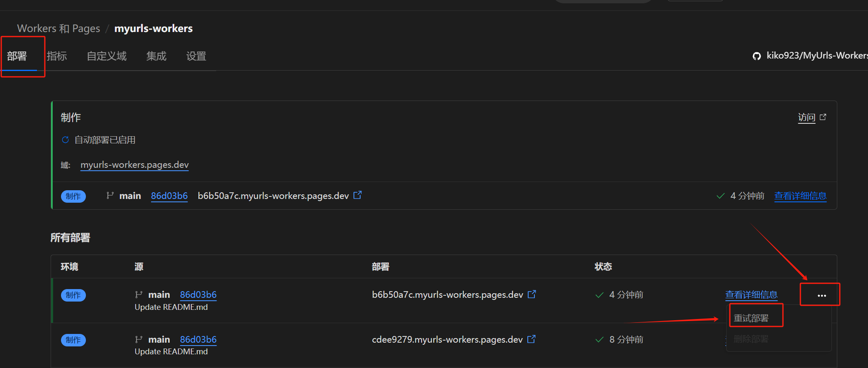
Task: Click the GitHub logo icon beside repo name
Action: point(757,56)
